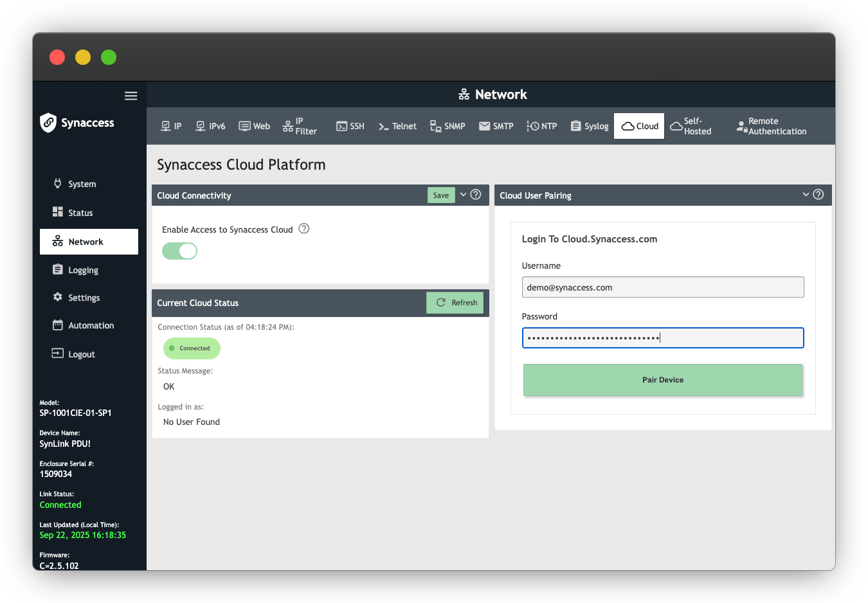The width and height of the screenshot is (868, 603).
Task: Click the firmware version C=2.5.102
Action: [59, 566]
